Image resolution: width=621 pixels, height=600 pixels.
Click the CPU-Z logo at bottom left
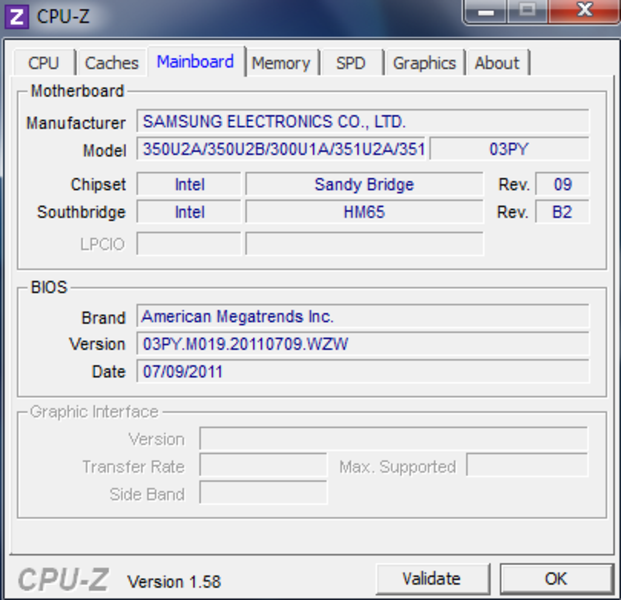63,579
